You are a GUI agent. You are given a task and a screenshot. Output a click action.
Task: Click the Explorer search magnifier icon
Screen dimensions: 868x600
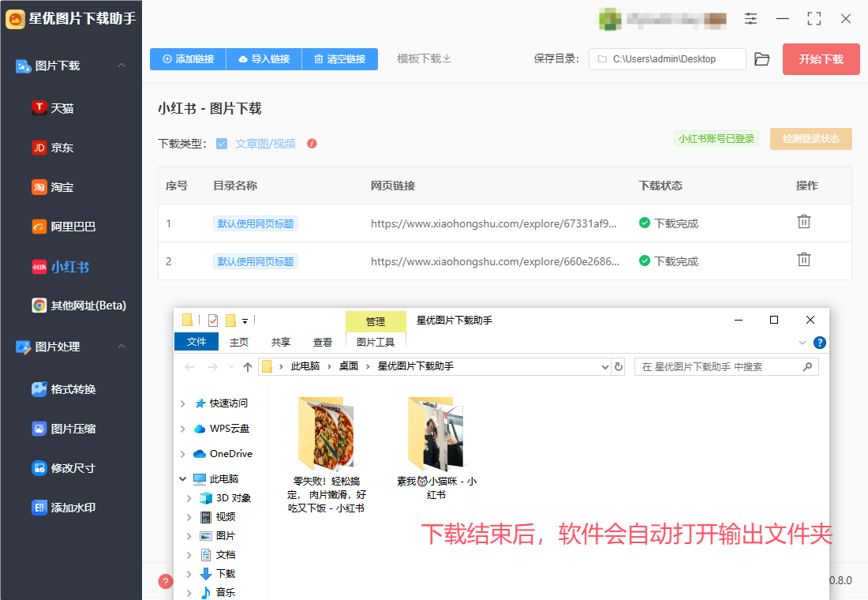[808, 367]
